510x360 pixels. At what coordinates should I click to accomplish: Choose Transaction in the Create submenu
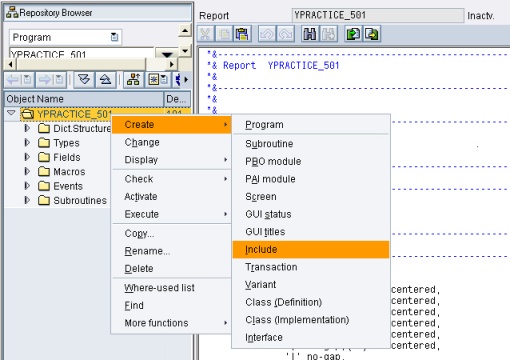click(311, 267)
